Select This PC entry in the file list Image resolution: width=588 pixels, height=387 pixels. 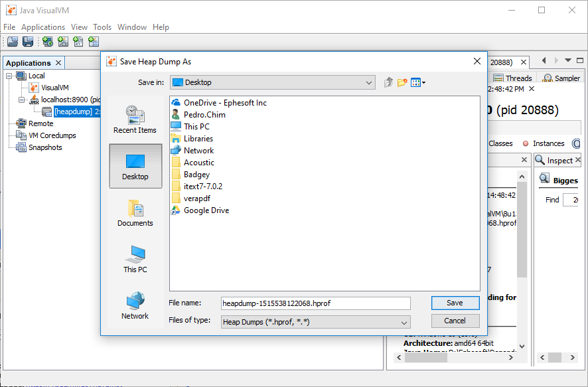point(190,127)
